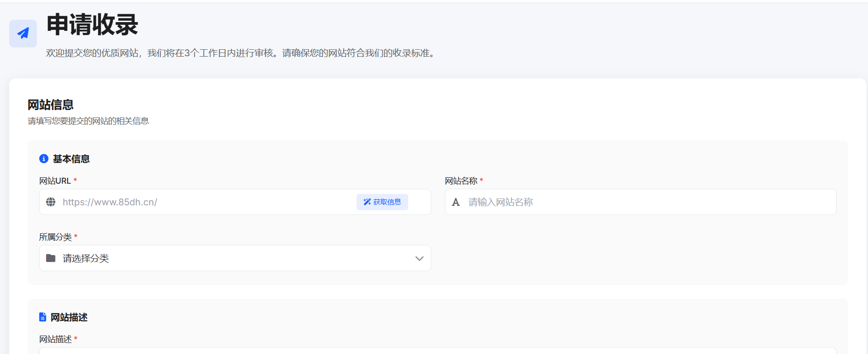
Task: Click the magic wand icon in 获取信息
Action: point(367,202)
